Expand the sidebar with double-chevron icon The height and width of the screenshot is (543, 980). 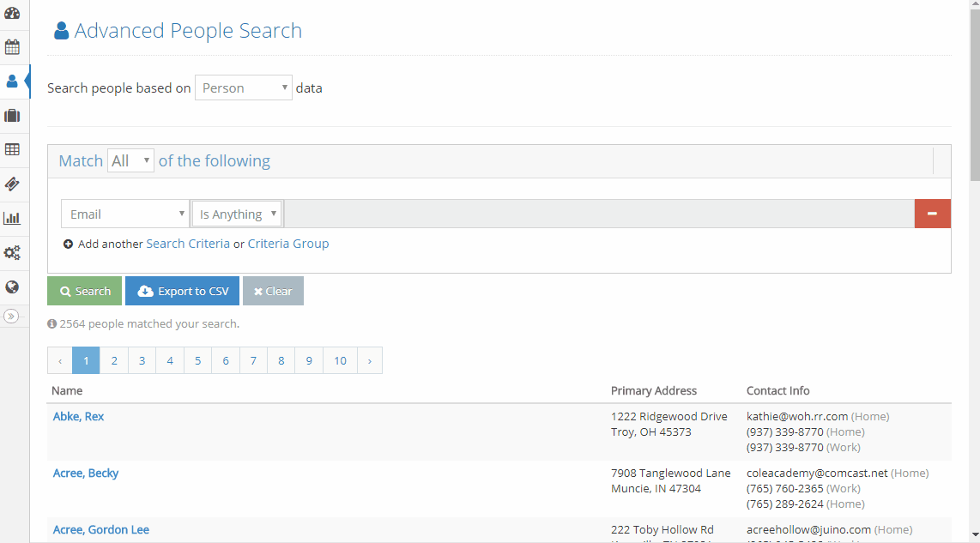[x=11, y=317]
